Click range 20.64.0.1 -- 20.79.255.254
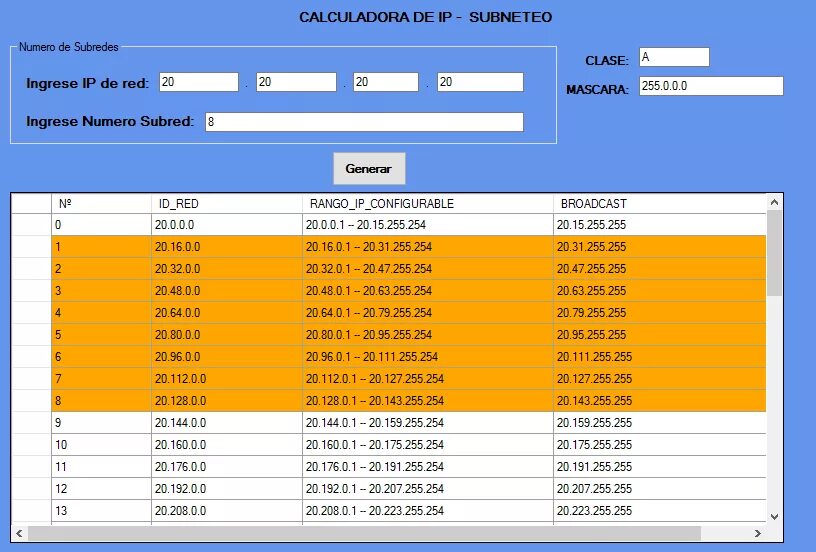The image size is (816, 552). [x=428, y=313]
